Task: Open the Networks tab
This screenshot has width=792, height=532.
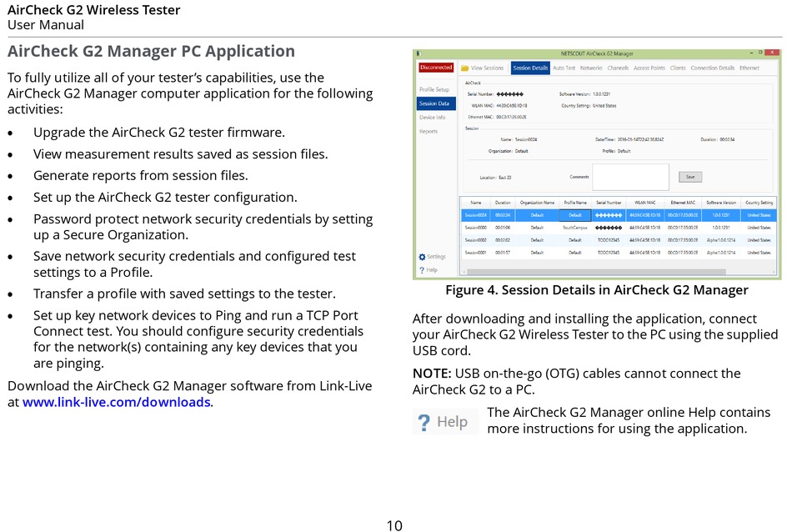Action: click(591, 68)
